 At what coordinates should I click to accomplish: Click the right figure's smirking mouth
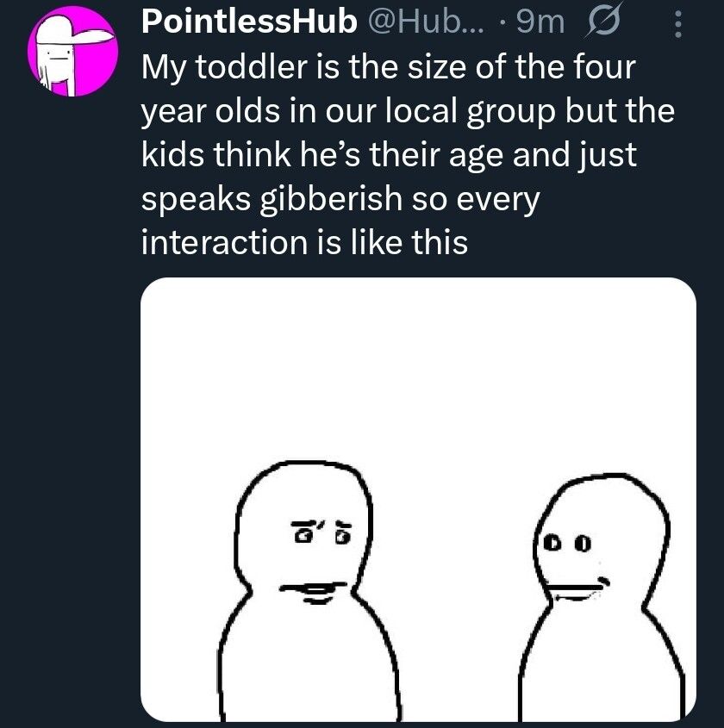[x=577, y=588]
